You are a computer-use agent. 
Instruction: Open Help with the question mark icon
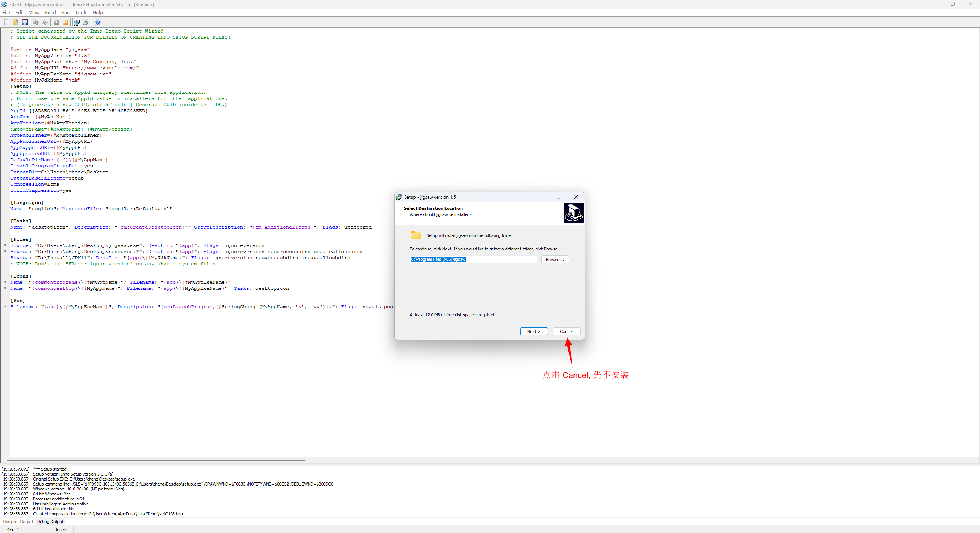click(x=98, y=22)
